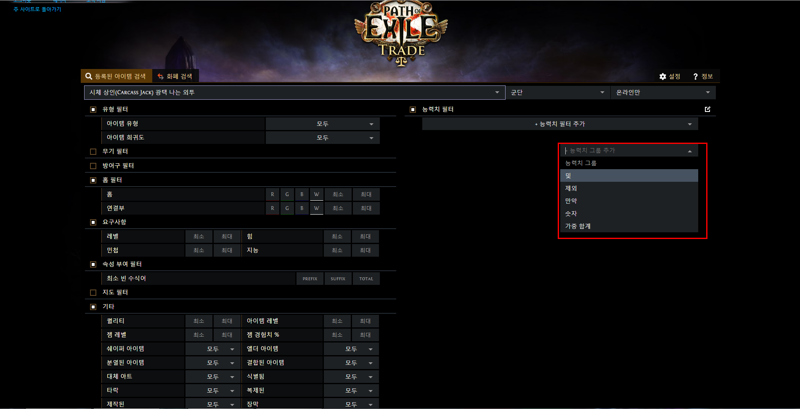800x409 pixels.
Task: Select the white W socket button in 홈 row
Action: [x=316, y=194]
